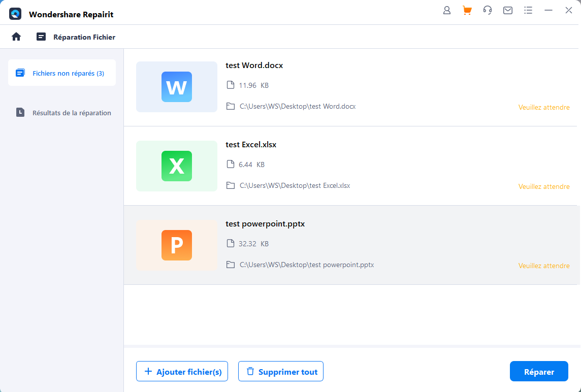Click the Wondershare Repairit title text
Screen dimensions: 581x392
click(71, 14)
